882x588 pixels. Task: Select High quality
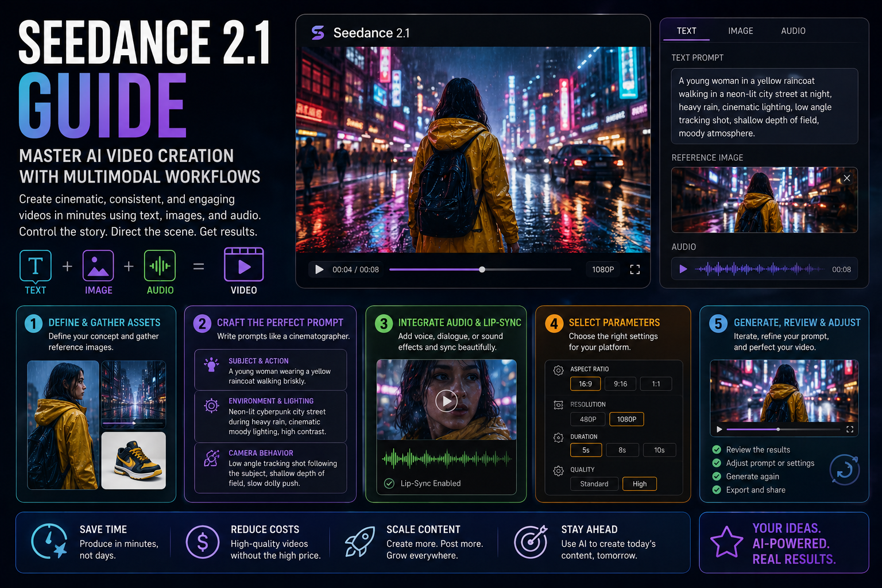point(640,483)
